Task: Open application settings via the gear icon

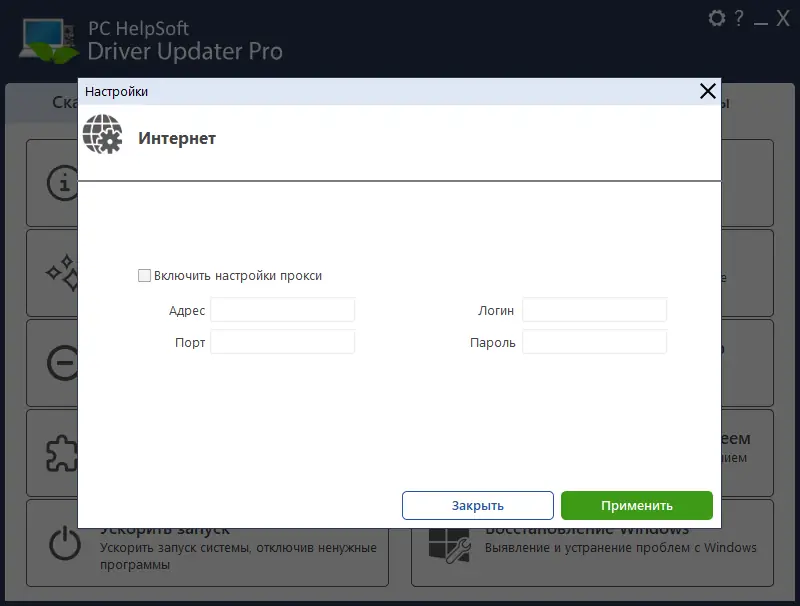Action: pyautogui.click(x=716, y=17)
